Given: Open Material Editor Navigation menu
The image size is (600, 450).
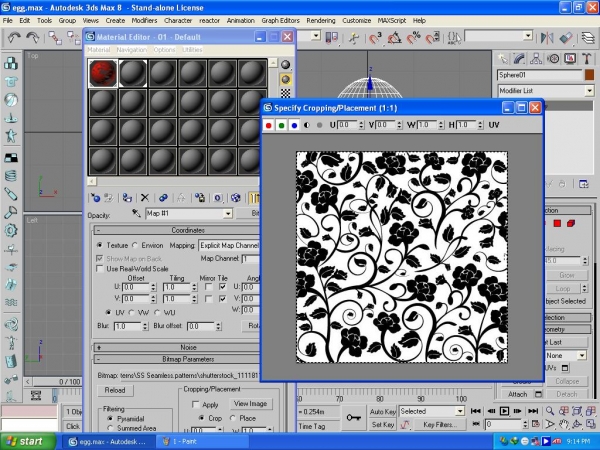Looking at the screenshot, I should tap(131, 50).
